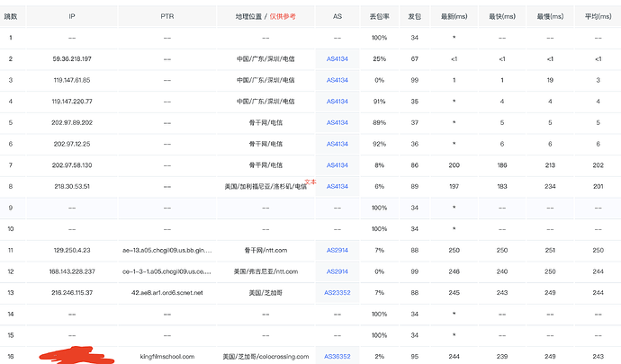621x364 pixels.
Task: Click the PTR column header
Action: click(x=167, y=16)
